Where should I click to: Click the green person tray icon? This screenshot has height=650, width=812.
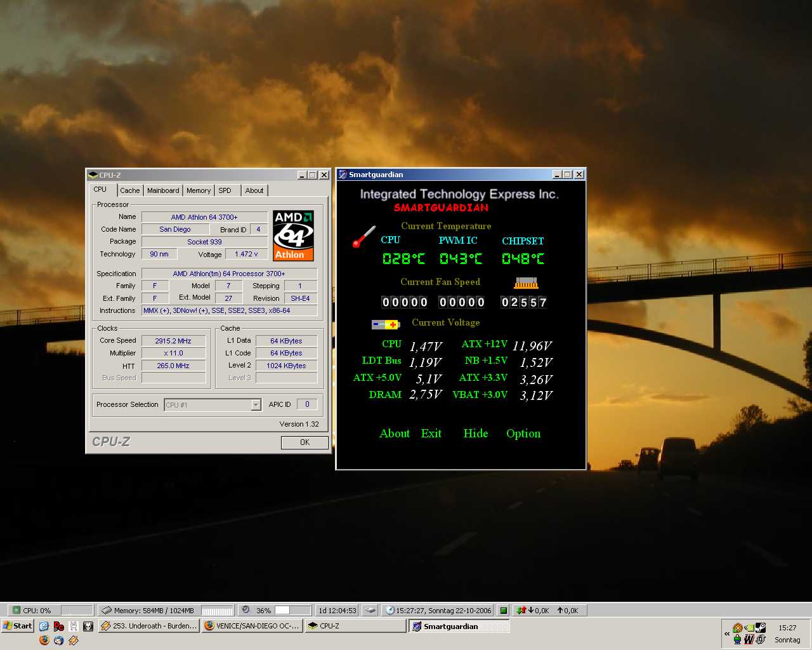click(x=738, y=639)
